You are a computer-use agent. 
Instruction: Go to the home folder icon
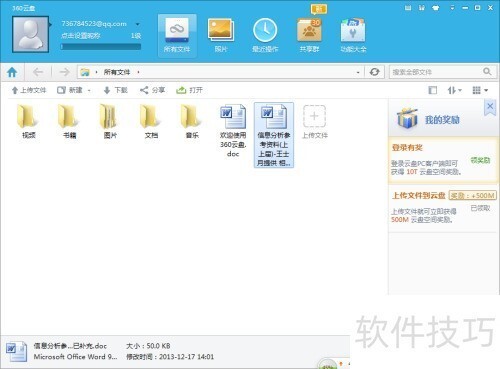pos(12,72)
